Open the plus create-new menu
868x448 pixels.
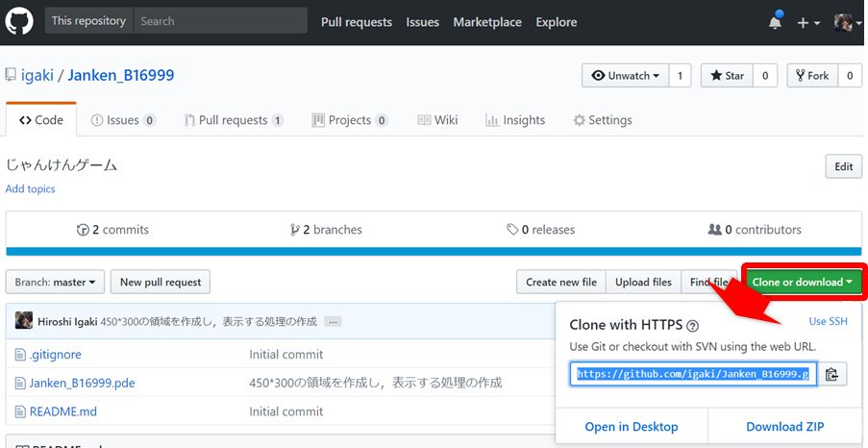coord(808,23)
